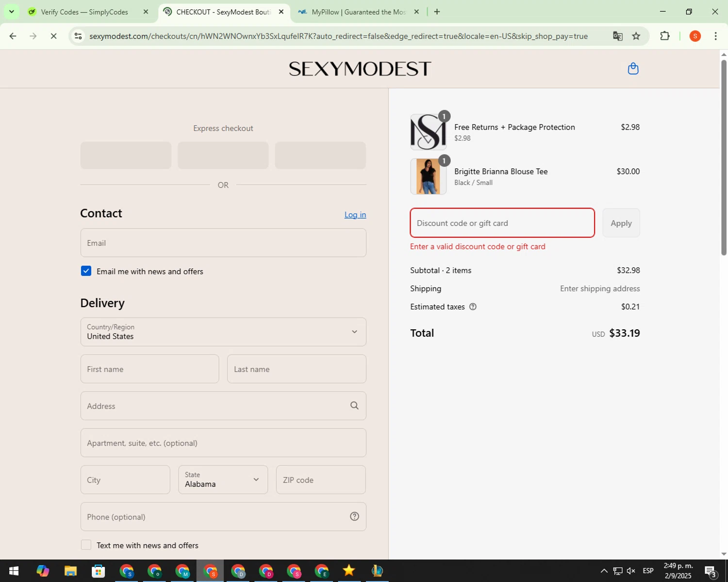
Task: Open the notifications center icon
Action: pyautogui.click(x=711, y=571)
